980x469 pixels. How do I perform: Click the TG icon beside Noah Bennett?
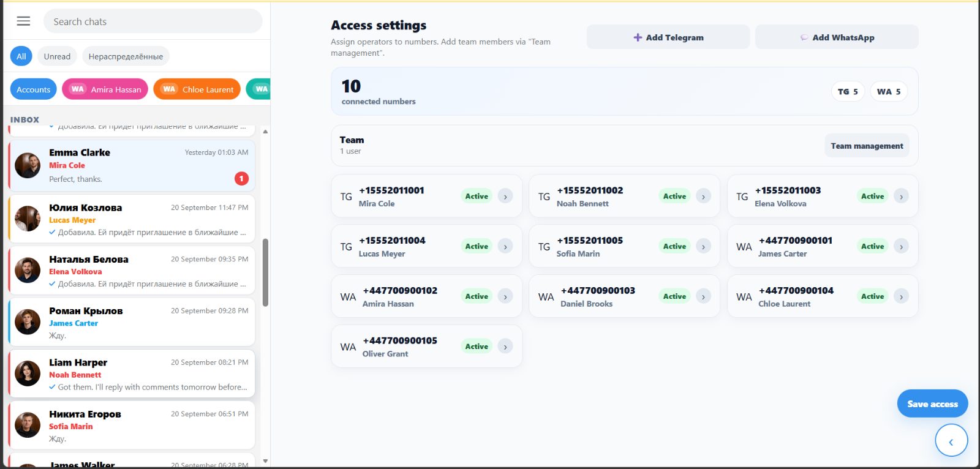pos(544,197)
